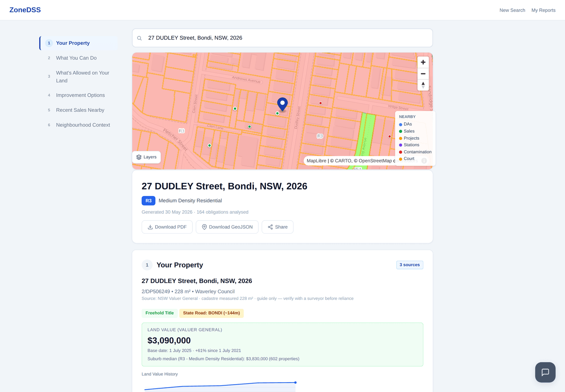565x392 pixels.
Task: Open the 3 sources badge
Action: pyautogui.click(x=409, y=265)
